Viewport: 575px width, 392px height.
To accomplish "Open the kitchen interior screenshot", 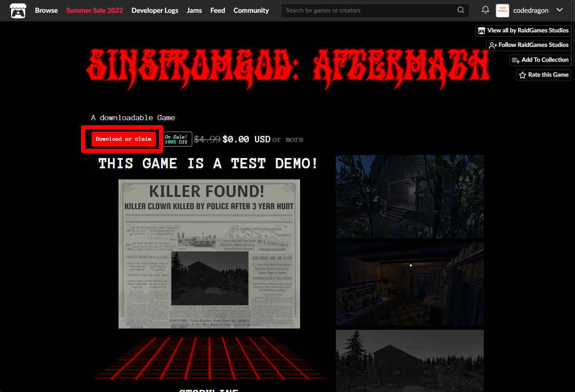I will click(410, 284).
